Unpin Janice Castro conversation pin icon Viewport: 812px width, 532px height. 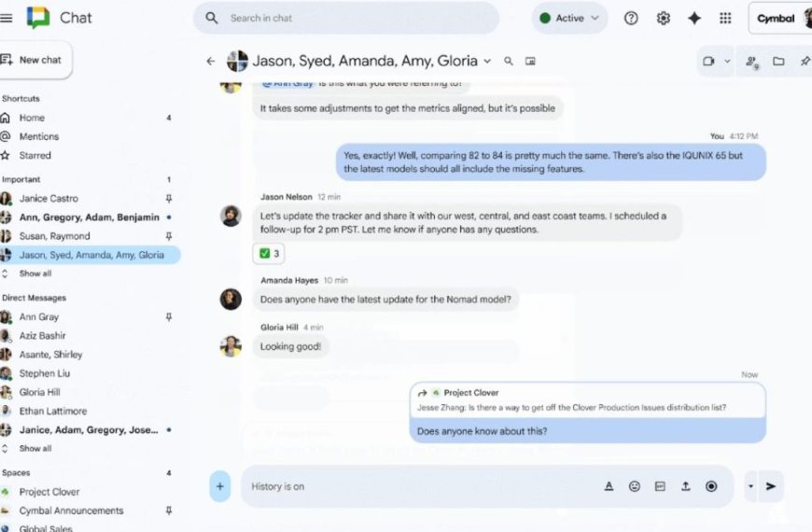point(169,199)
